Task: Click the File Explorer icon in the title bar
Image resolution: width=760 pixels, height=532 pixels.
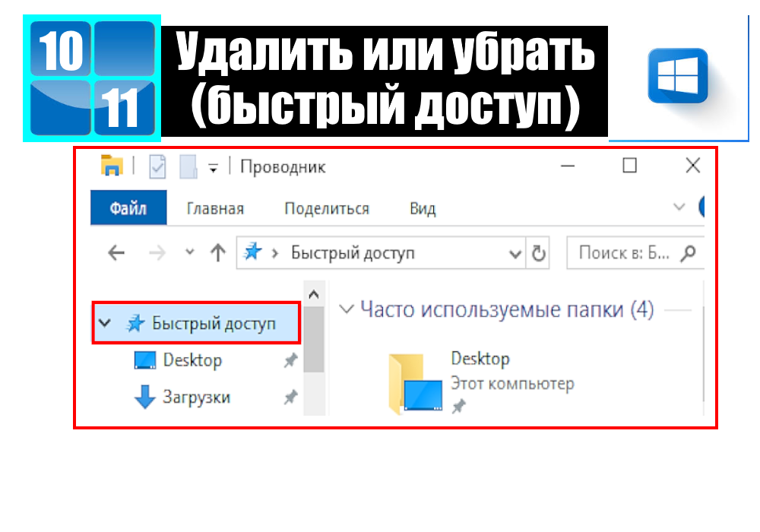Action: click(112, 165)
